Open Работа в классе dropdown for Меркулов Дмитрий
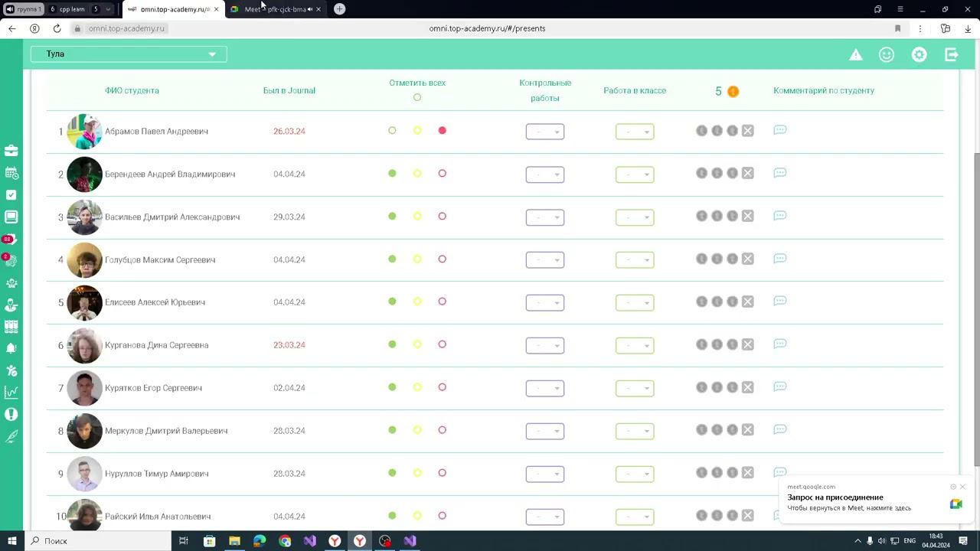Viewport: 980px width, 551px height. [635, 432]
